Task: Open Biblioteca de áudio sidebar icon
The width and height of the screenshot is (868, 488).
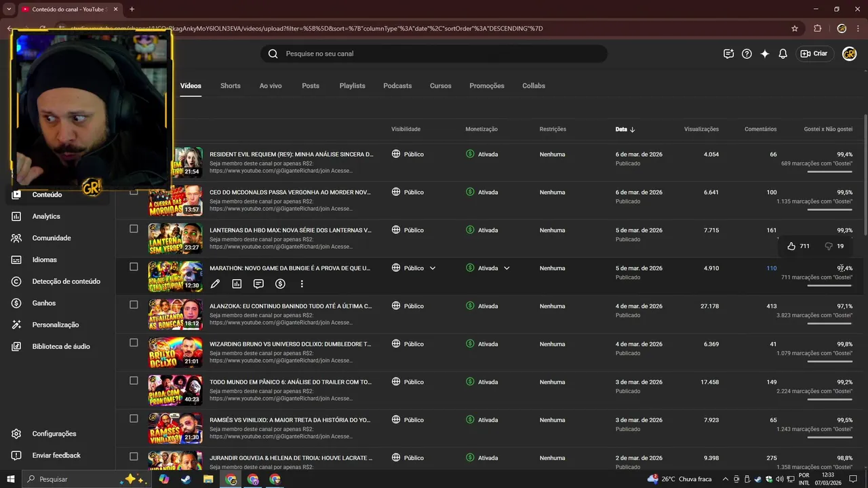Action: point(17,346)
